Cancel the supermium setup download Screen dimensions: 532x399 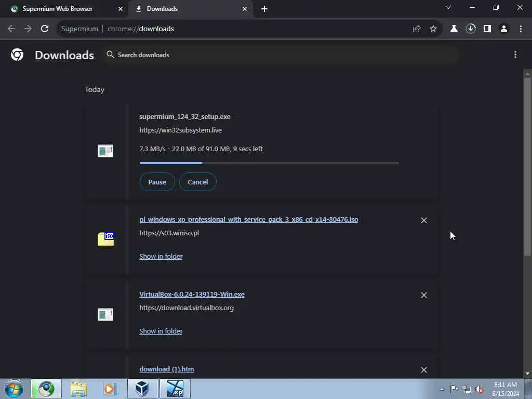198,182
